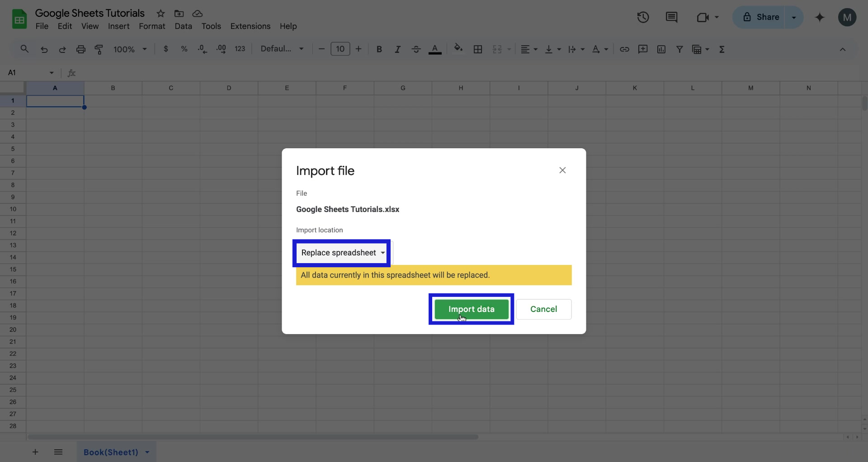Click the Paint format tool

pyautogui.click(x=99, y=49)
